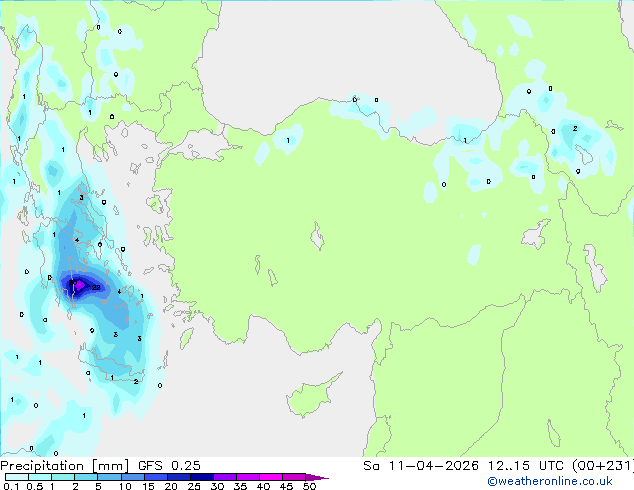
Task: Click the '50' legend scale label
Action: click(310, 486)
